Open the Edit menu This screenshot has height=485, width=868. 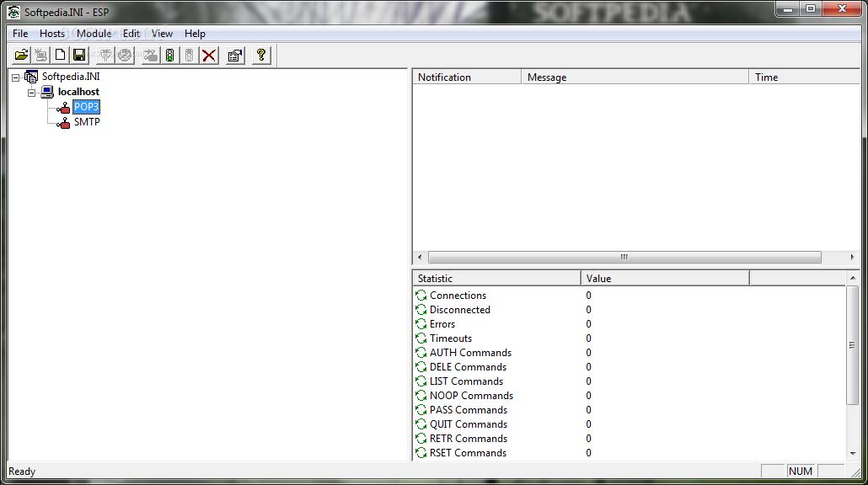[x=131, y=34]
